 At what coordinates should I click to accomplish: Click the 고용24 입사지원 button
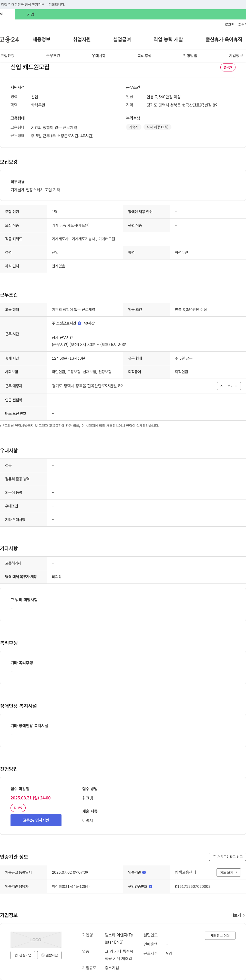pyautogui.click(x=36, y=820)
